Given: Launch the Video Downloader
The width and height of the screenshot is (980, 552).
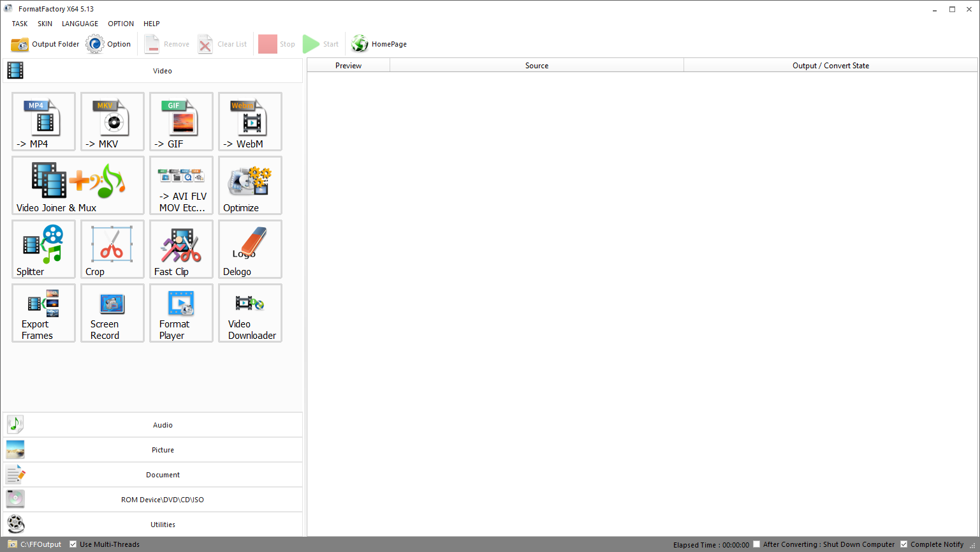Looking at the screenshot, I should coord(250,313).
